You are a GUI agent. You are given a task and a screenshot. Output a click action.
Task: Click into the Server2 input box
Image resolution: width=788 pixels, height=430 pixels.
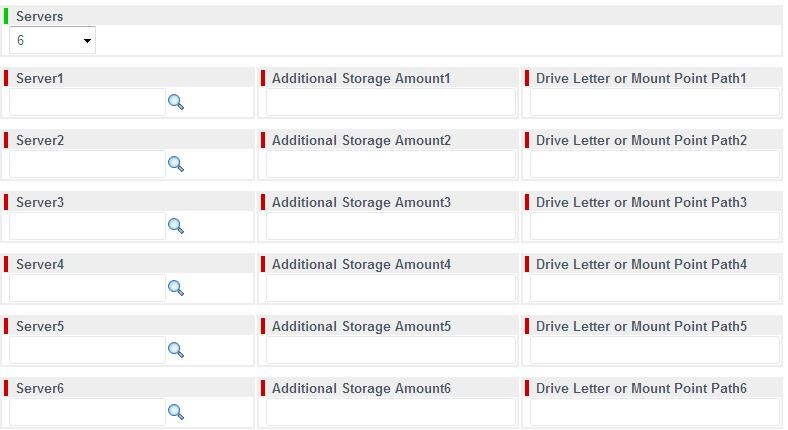(x=87, y=164)
